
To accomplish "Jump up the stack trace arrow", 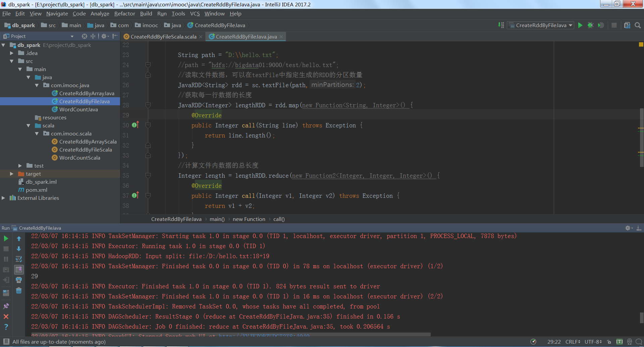I will pos(19,239).
